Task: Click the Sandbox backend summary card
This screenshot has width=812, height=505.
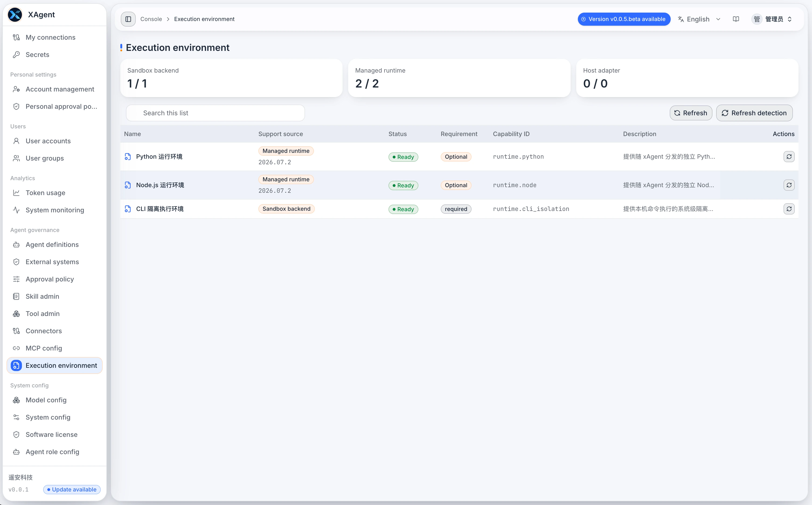Action: click(x=231, y=78)
